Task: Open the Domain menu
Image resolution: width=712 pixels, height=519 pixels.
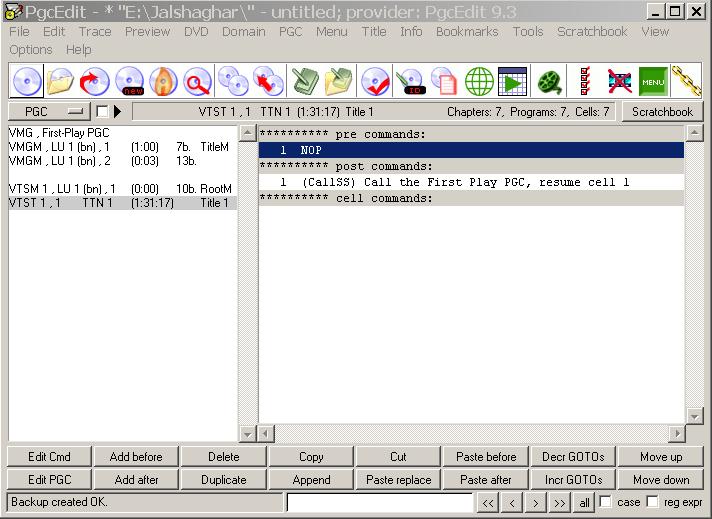Action: (243, 31)
